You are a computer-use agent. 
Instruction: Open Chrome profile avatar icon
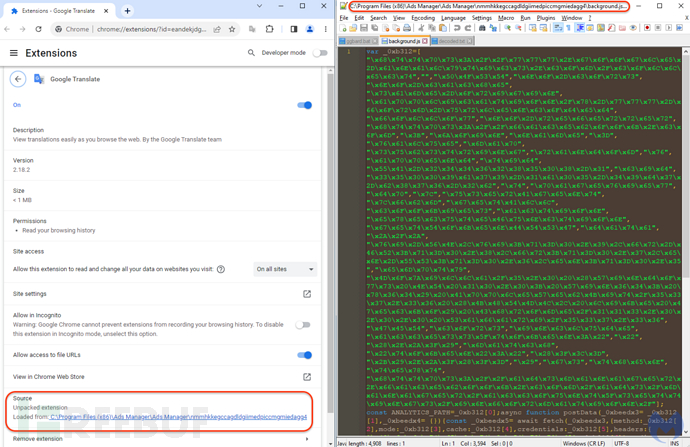(x=310, y=30)
